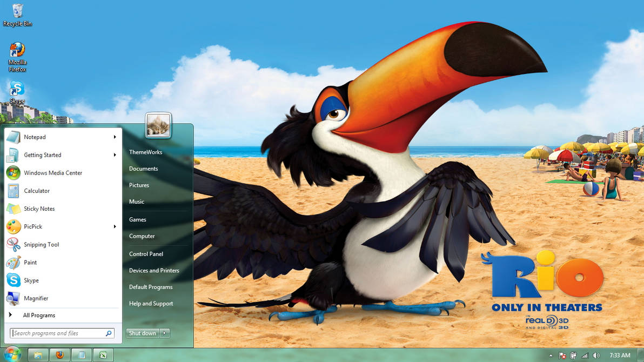Open Windows Explorer from the taskbar
The height and width of the screenshot is (362, 644).
(x=38, y=355)
